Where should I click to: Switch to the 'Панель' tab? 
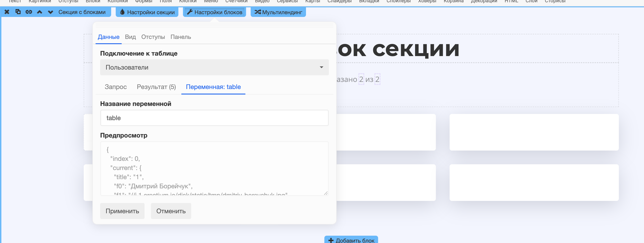(180, 37)
